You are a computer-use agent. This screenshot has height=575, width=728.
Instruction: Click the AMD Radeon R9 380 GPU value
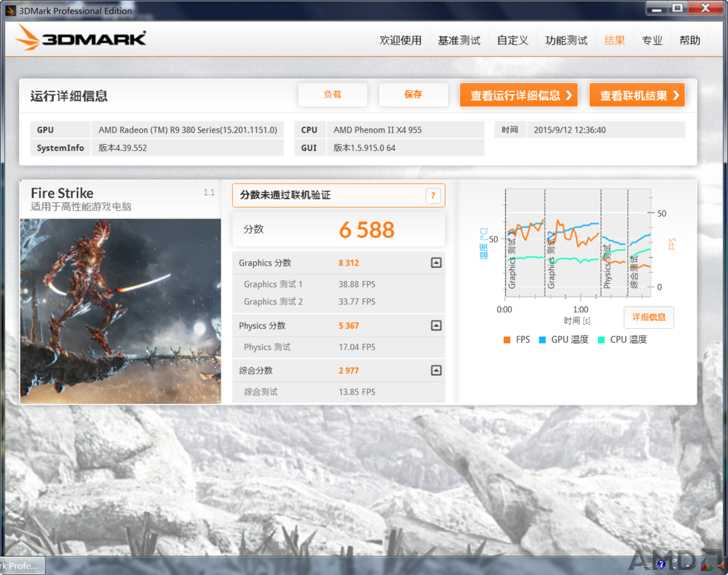tap(188, 130)
